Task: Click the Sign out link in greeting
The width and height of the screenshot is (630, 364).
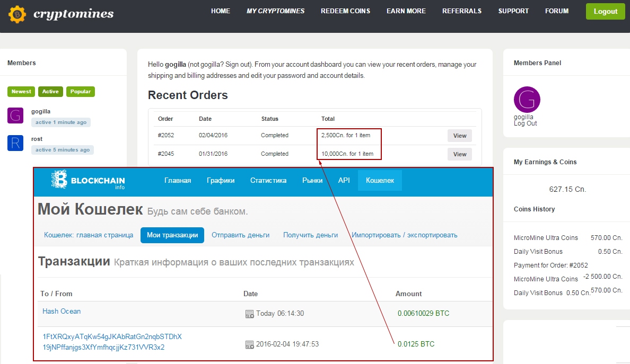Action: [x=238, y=65]
